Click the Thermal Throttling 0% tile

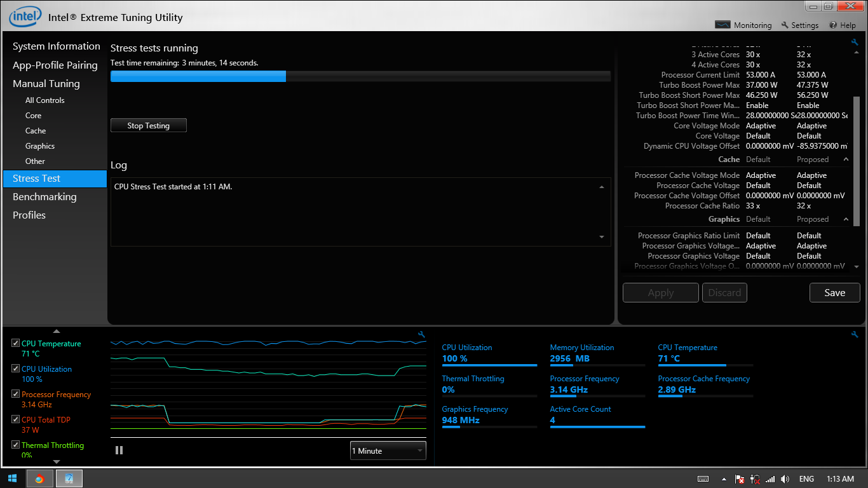pos(489,386)
